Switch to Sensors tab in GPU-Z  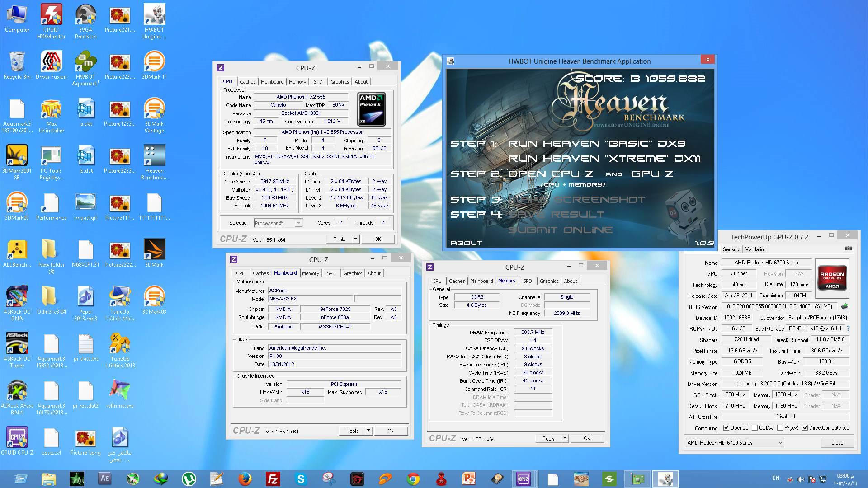731,249
